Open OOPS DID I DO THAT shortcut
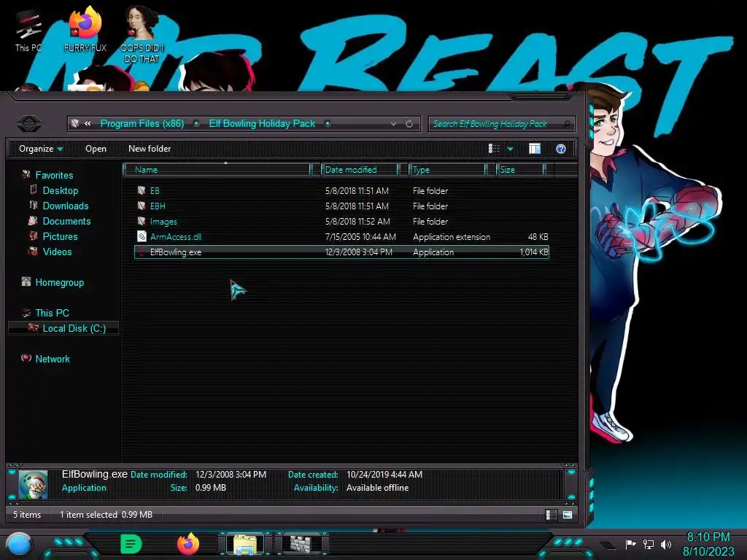This screenshot has height=560, width=747. coord(142,34)
